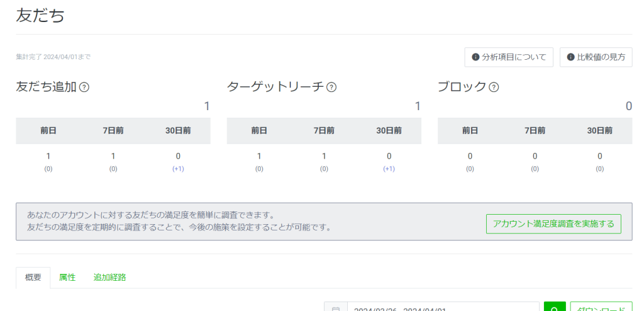Click the green search button by date field

tap(555, 307)
